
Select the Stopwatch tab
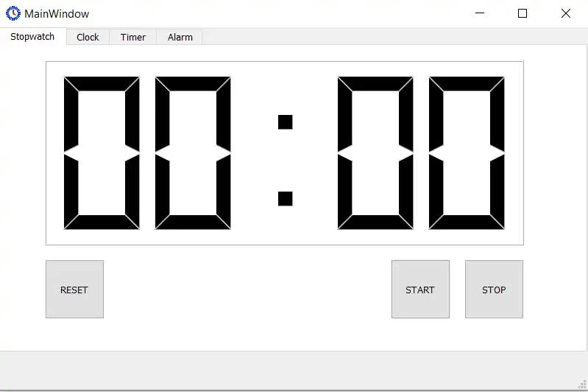32,36
